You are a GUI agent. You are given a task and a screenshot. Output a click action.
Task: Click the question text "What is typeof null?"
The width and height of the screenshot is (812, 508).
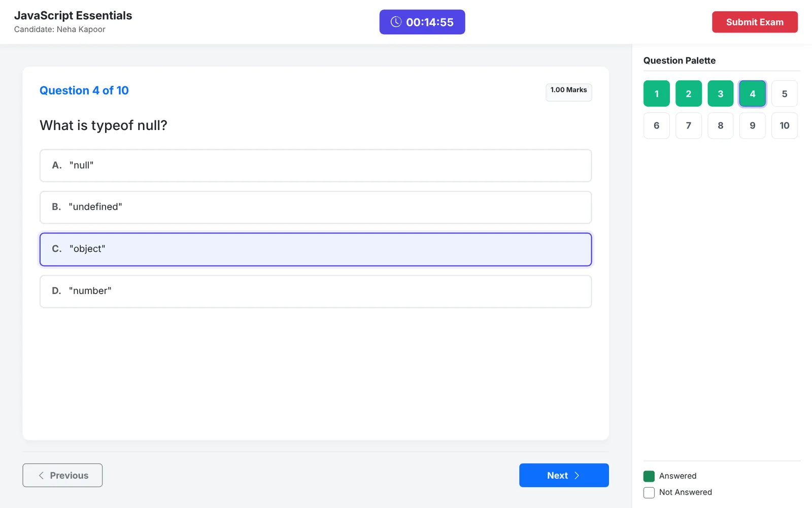104,125
